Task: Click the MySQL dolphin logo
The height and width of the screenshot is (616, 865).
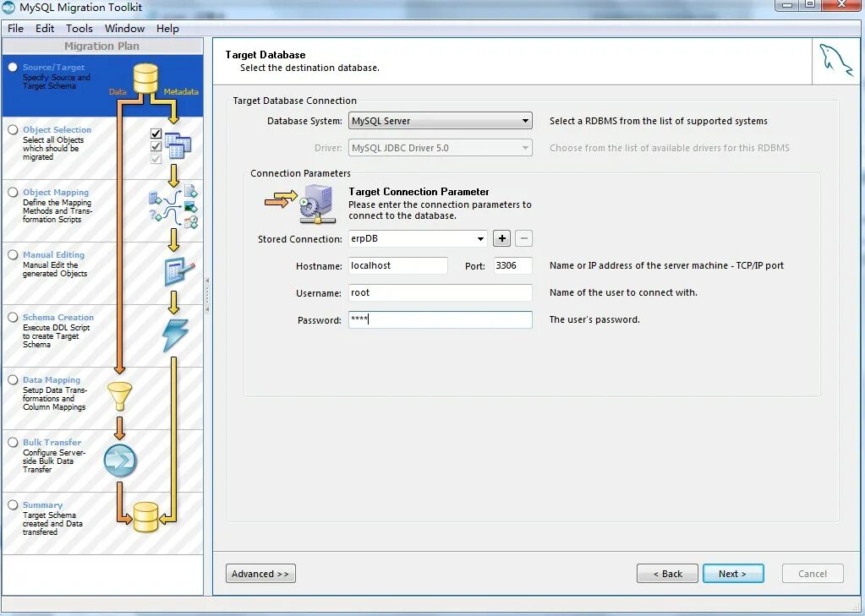Action: point(836,61)
